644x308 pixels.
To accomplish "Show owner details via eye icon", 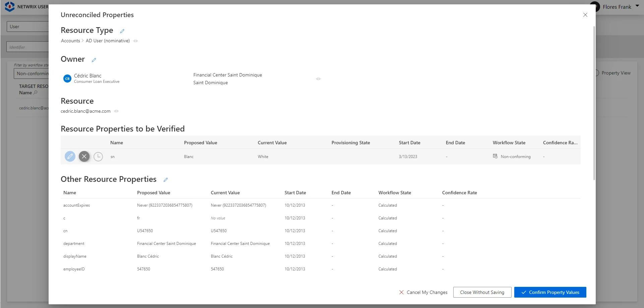I will tap(318, 79).
